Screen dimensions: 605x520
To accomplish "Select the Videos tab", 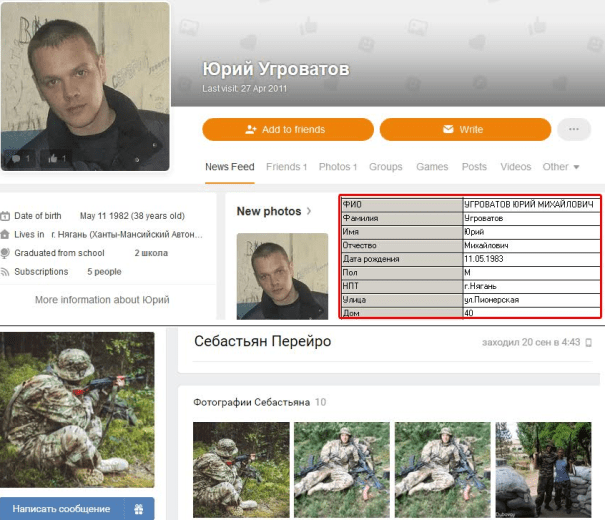I will coord(516,167).
